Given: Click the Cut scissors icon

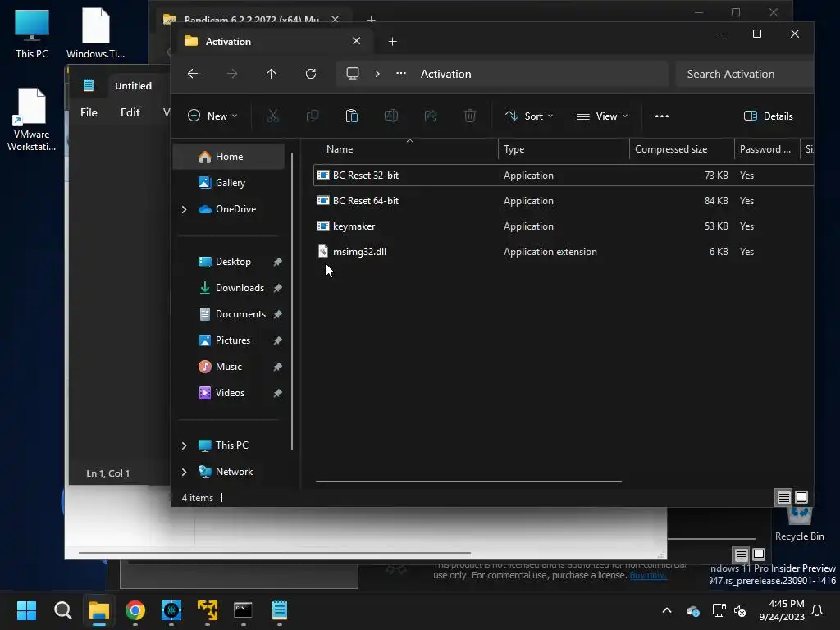Looking at the screenshot, I should click(273, 116).
